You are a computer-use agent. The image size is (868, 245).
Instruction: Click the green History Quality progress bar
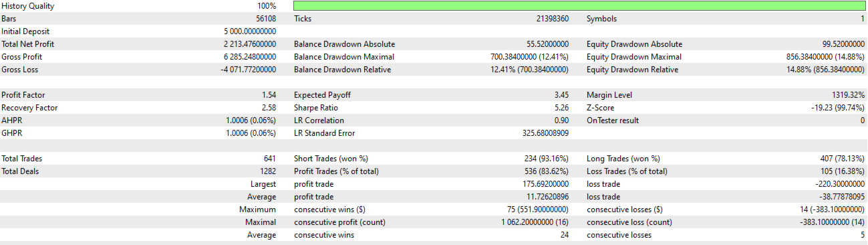click(579, 6)
